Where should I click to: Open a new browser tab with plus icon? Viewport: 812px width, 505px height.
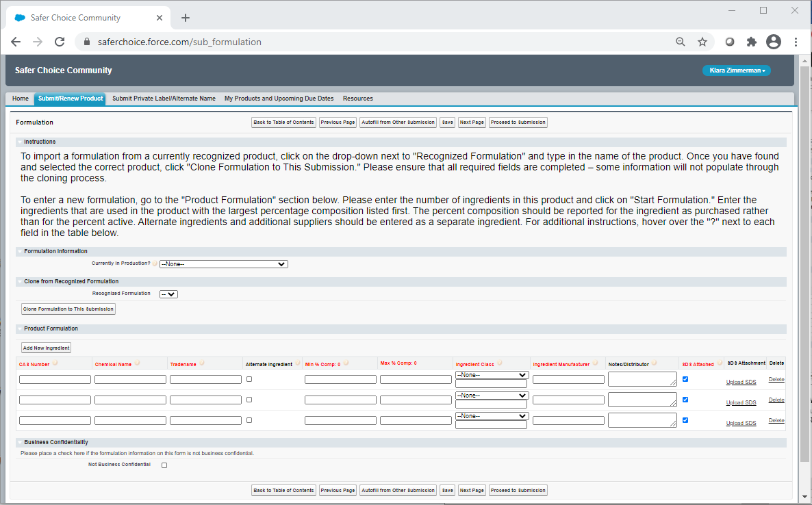point(185,18)
